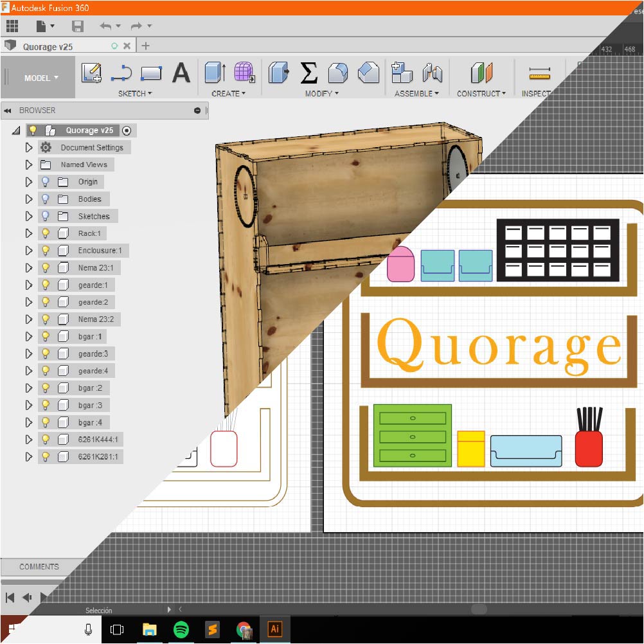This screenshot has height=644, width=644.
Task: Toggle visibility of Sketches folder
Action: [x=46, y=216]
